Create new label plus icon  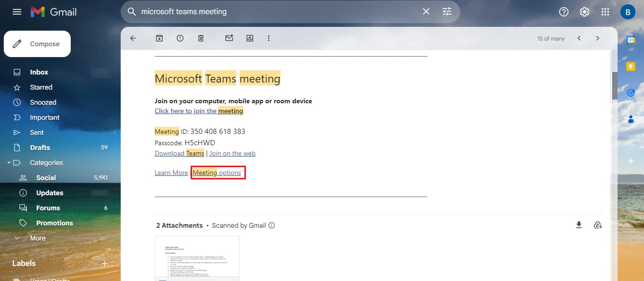[x=105, y=264]
